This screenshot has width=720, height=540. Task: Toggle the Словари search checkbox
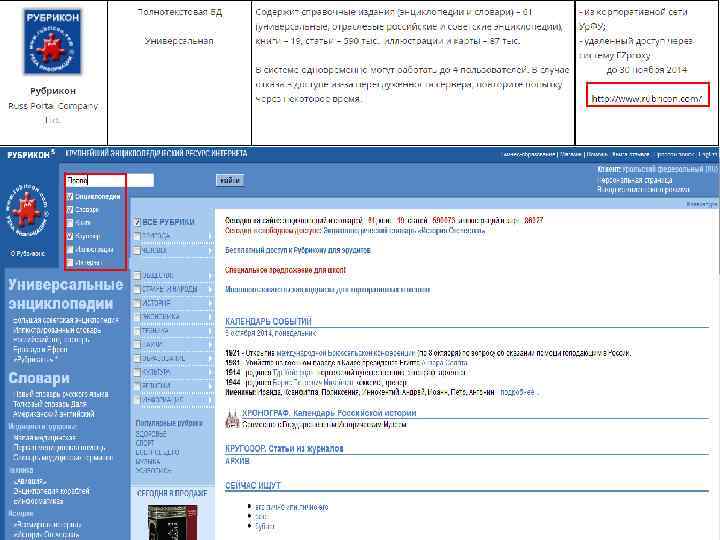tap(70, 210)
